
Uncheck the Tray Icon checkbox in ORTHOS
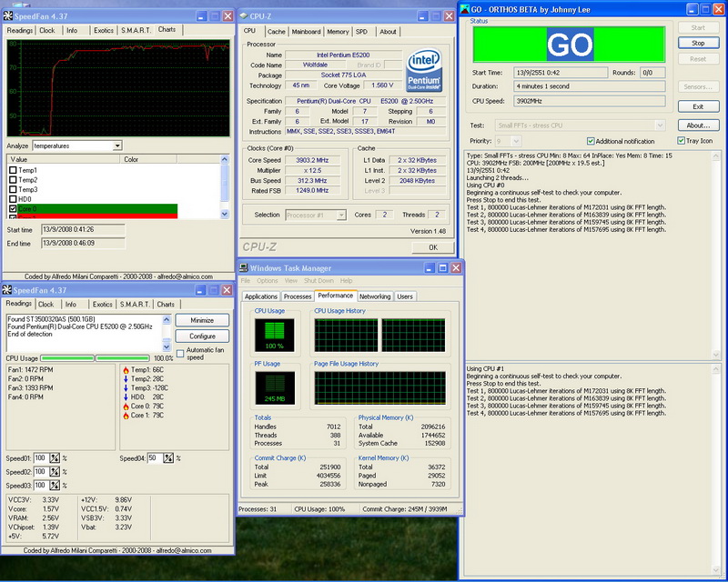(x=680, y=141)
